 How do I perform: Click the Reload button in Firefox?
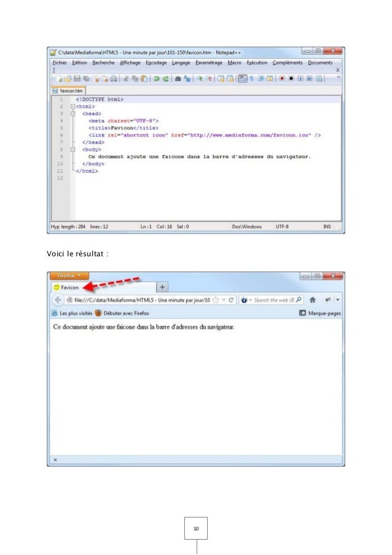(x=231, y=300)
